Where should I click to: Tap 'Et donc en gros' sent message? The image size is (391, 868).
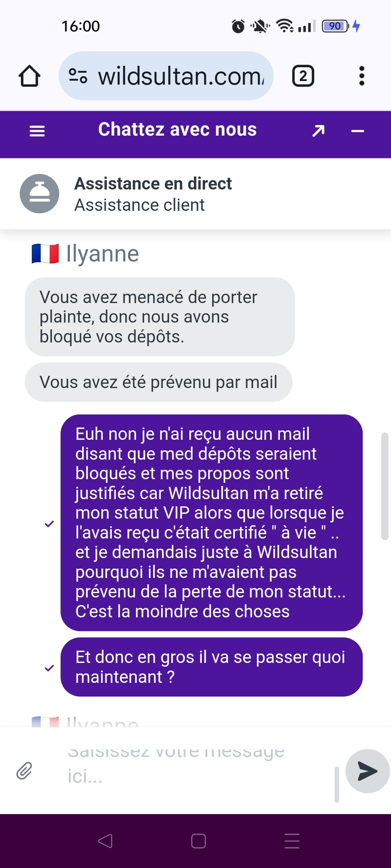click(211, 667)
